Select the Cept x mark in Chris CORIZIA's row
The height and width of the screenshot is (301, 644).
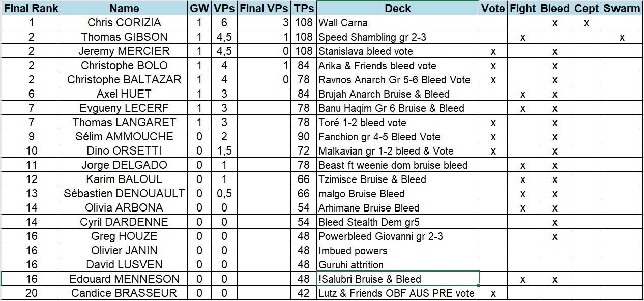tap(587, 23)
